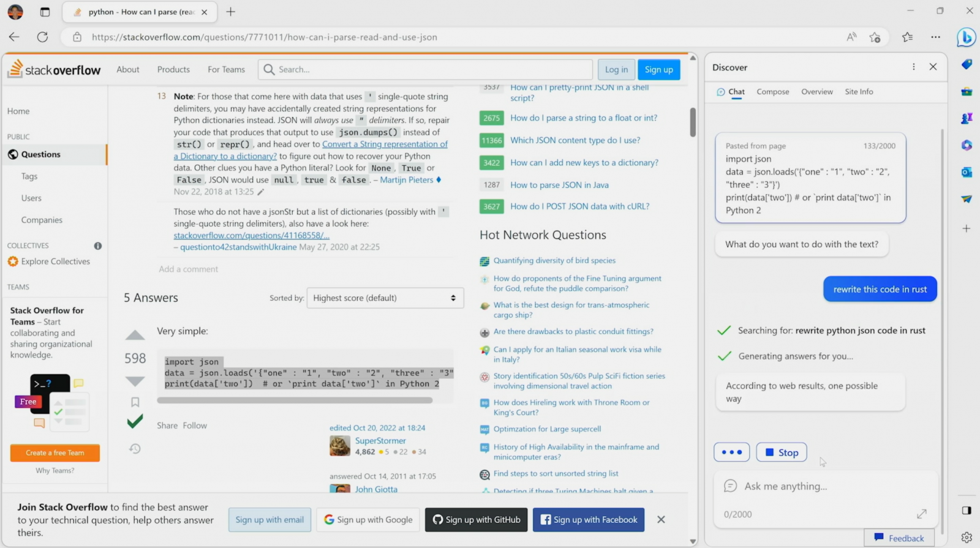The height and width of the screenshot is (548, 980).
Task: Click Sign up with Google
Action: pyautogui.click(x=368, y=520)
